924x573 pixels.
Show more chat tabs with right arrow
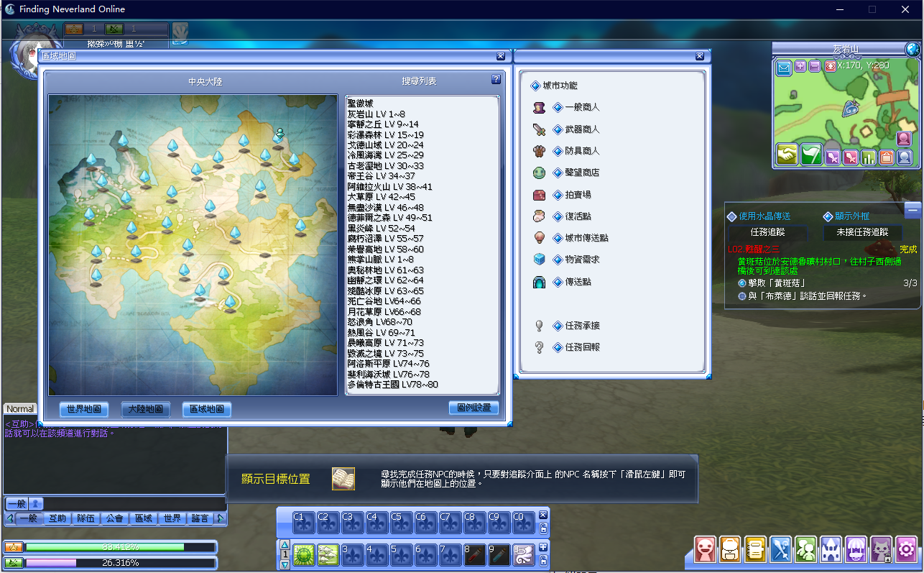220,518
